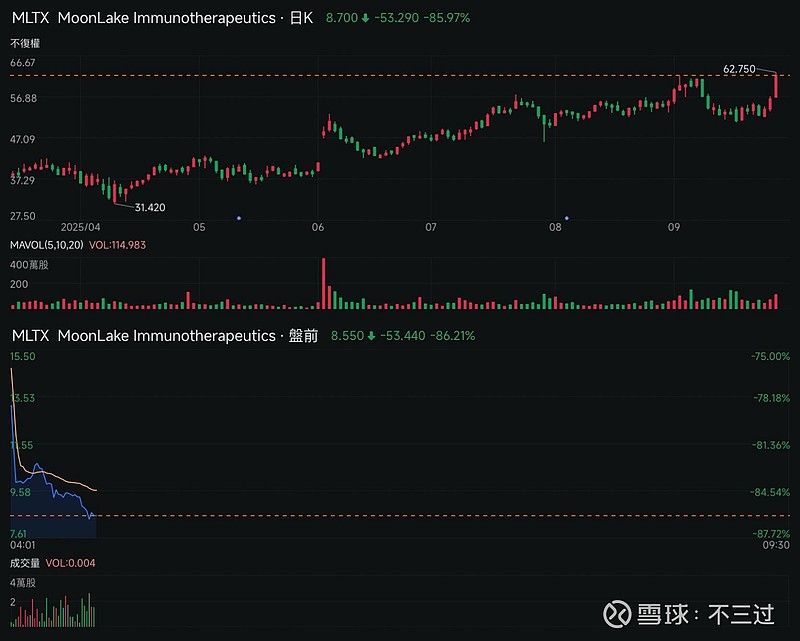Image resolution: width=800 pixels, height=641 pixels.
Task: Click the 66.67 axis value
Action: click(x=23, y=63)
